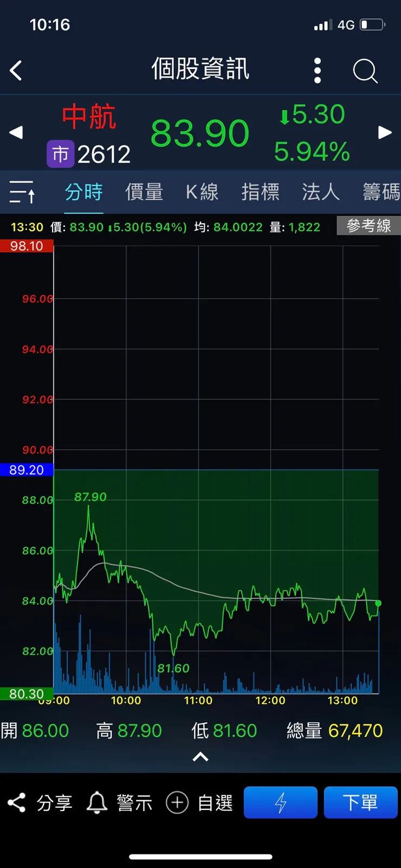Tap the 警示 label
Image resolution: width=401 pixels, height=868 pixels.
coord(134,802)
